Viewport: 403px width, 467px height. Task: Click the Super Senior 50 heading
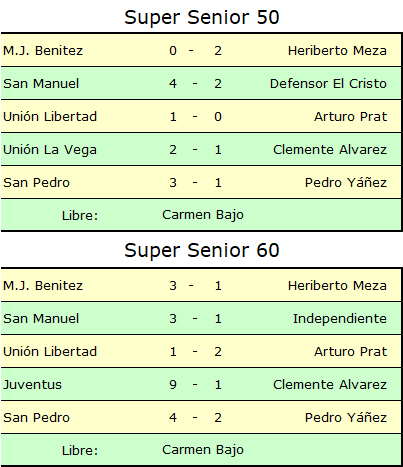pyautogui.click(x=202, y=17)
